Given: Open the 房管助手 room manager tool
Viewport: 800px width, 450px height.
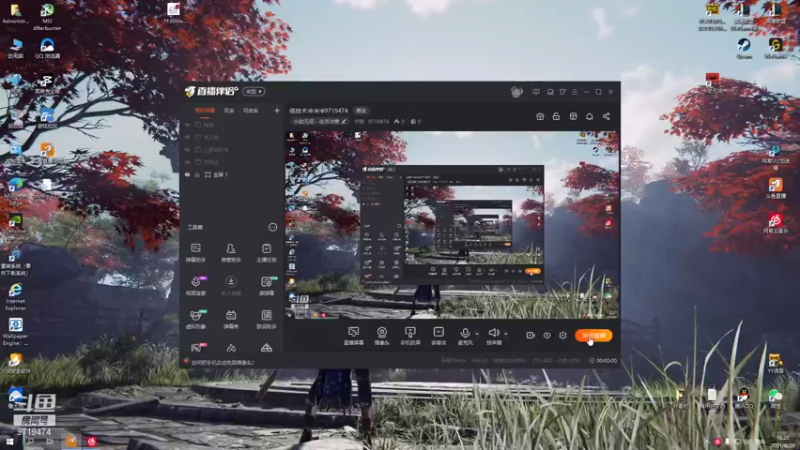Looking at the screenshot, I should coord(231,253).
